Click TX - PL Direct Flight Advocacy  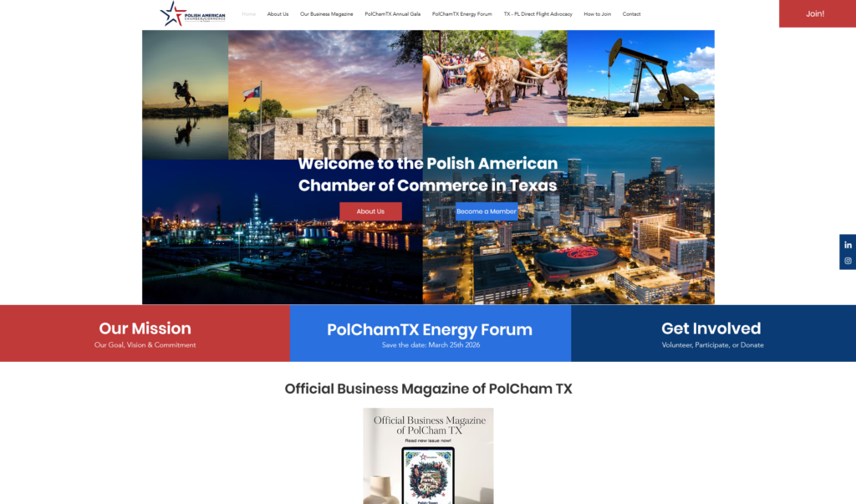point(538,13)
